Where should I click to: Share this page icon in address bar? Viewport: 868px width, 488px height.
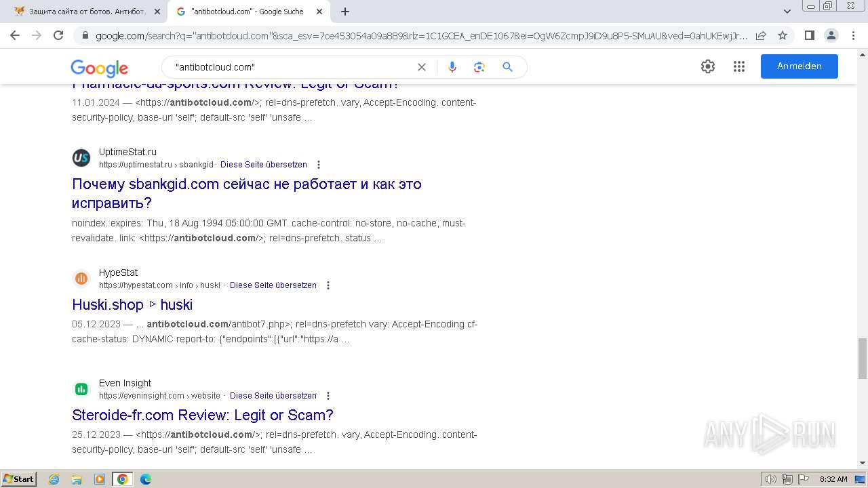click(761, 35)
